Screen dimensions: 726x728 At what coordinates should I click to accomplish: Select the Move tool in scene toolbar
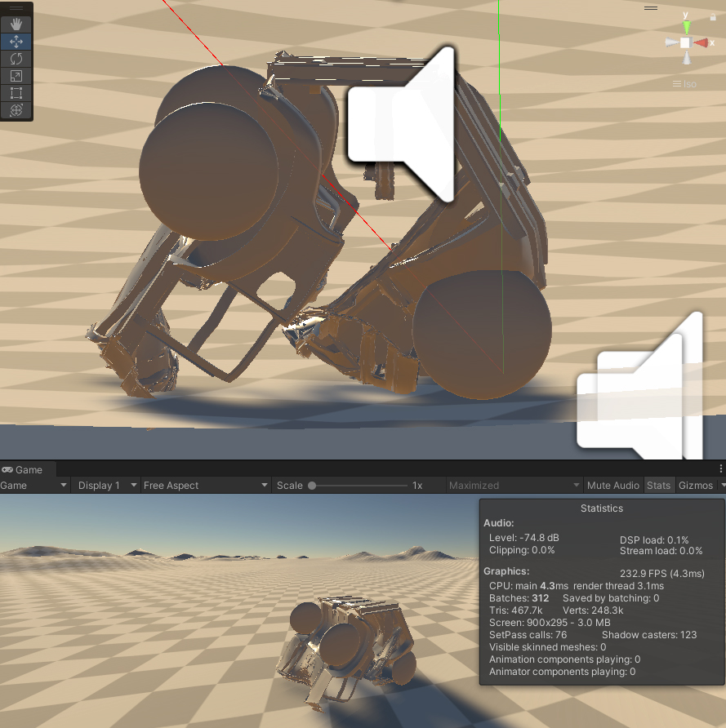click(16, 42)
